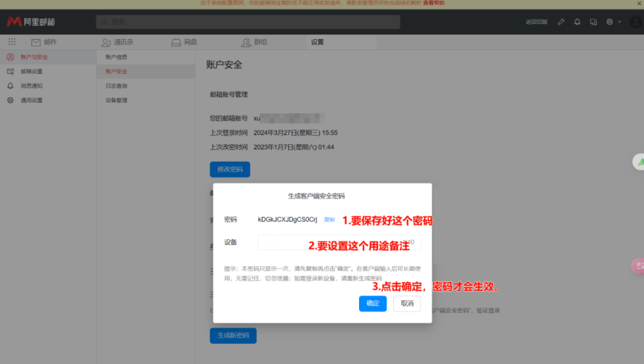Click the Alimail logo

tap(31, 22)
